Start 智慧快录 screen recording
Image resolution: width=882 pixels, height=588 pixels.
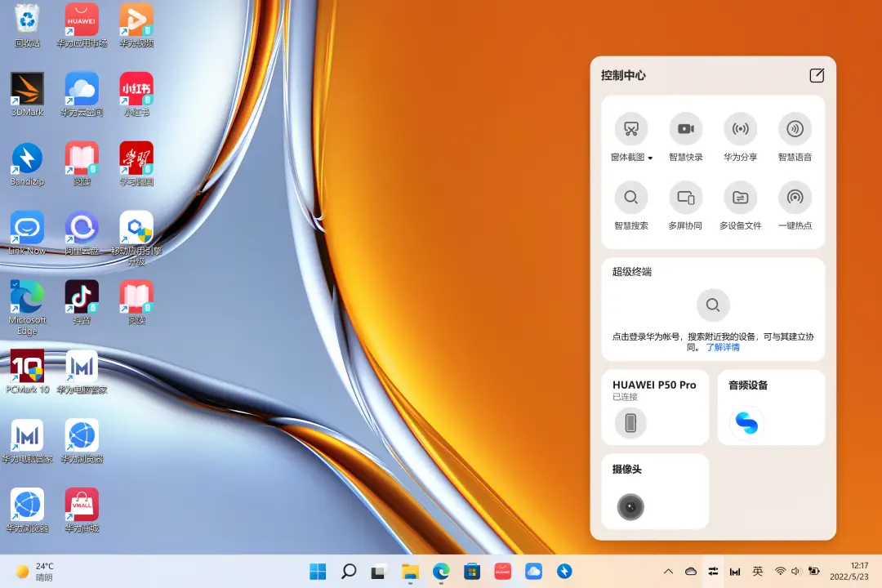pyautogui.click(x=686, y=129)
